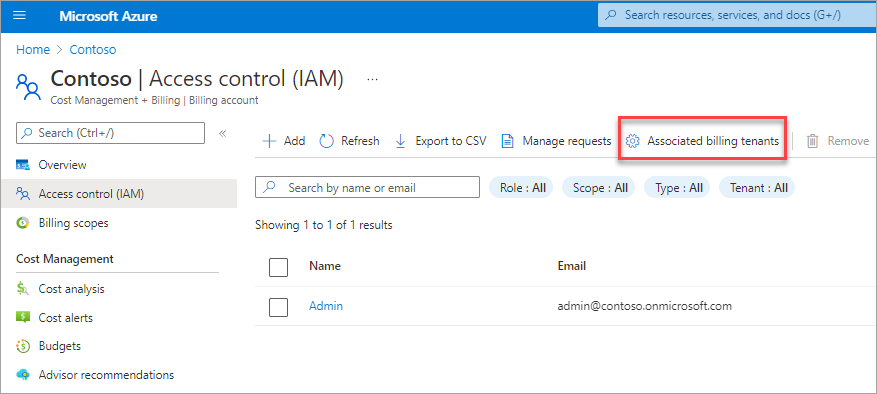Click Export to CSV
The image size is (877, 394).
tap(441, 141)
